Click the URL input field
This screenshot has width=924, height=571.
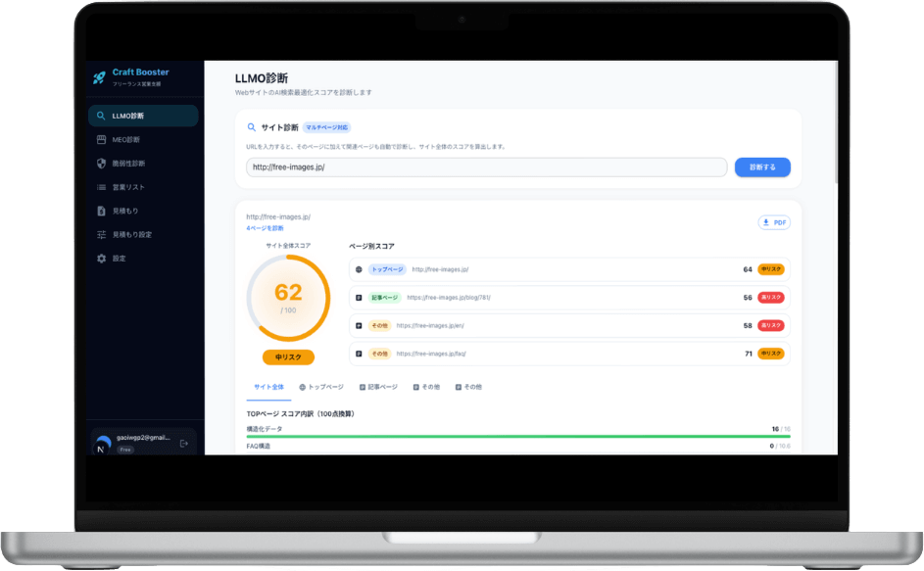(486, 167)
